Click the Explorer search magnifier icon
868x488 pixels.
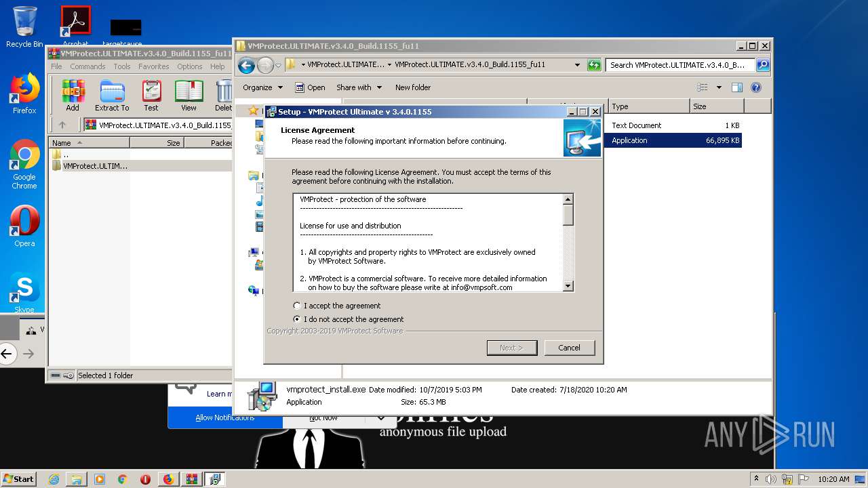click(x=763, y=65)
